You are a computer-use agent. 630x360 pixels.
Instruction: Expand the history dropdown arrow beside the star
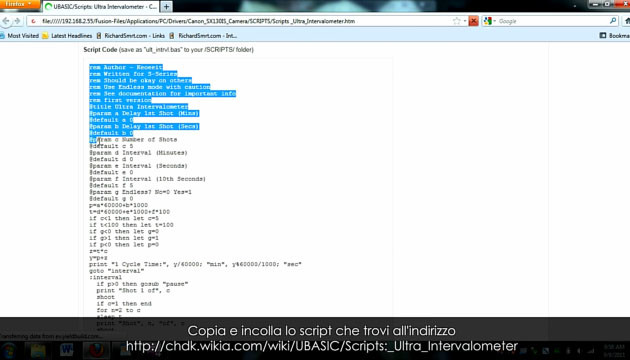465,21
